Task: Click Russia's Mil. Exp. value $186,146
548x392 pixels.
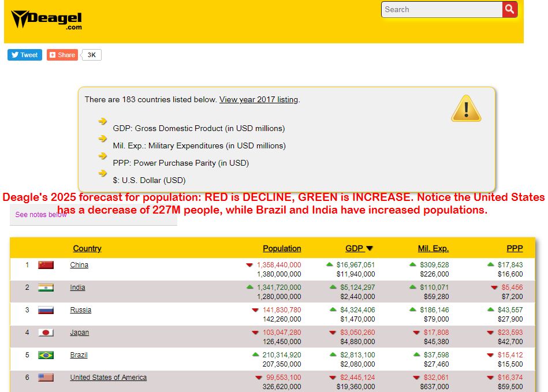Action: (434, 310)
